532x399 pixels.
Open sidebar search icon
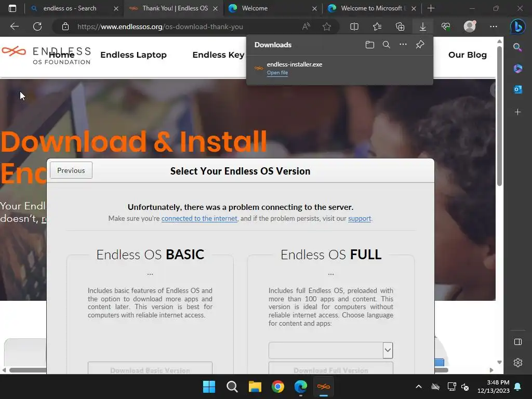tap(517, 47)
